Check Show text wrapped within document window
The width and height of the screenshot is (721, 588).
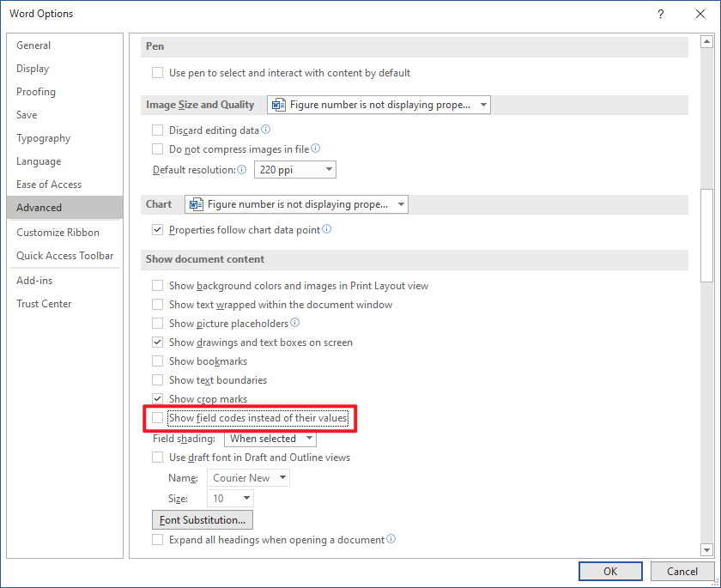pyautogui.click(x=157, y=305)
